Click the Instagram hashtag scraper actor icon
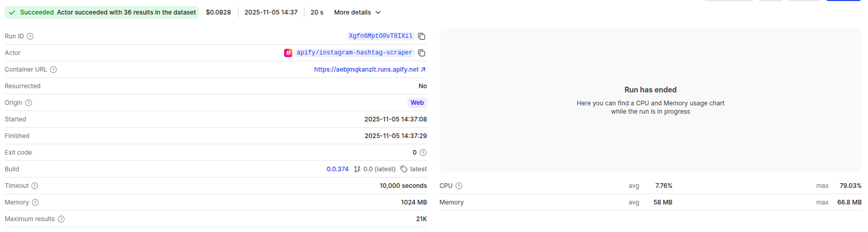868x232 pixels. point(288,53)
